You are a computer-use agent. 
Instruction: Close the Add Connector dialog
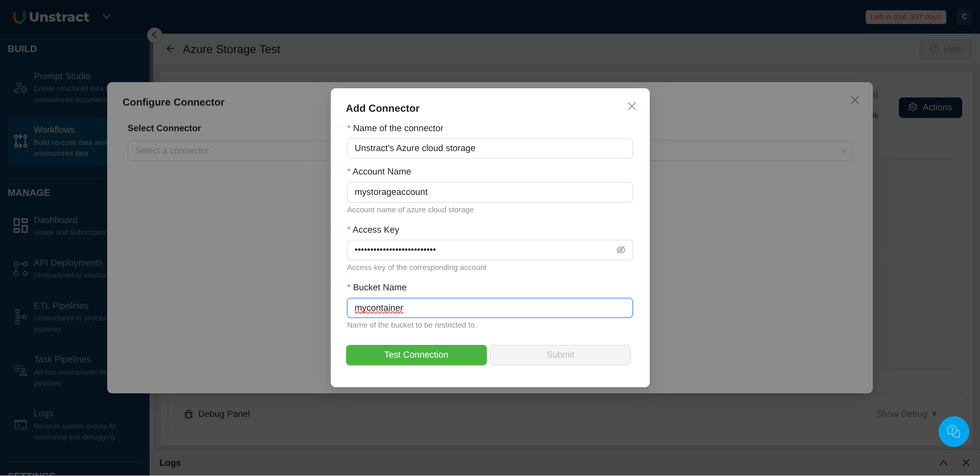(x=631, y=106)
